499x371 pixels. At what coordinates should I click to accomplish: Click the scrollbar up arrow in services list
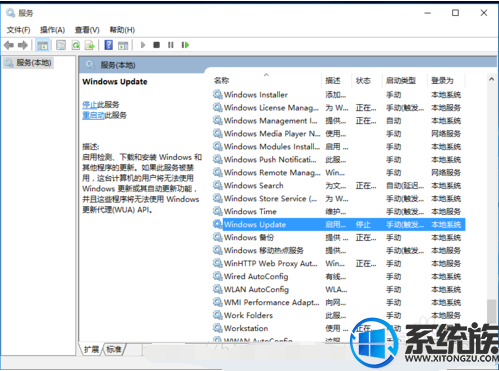[x=491, y=79]
